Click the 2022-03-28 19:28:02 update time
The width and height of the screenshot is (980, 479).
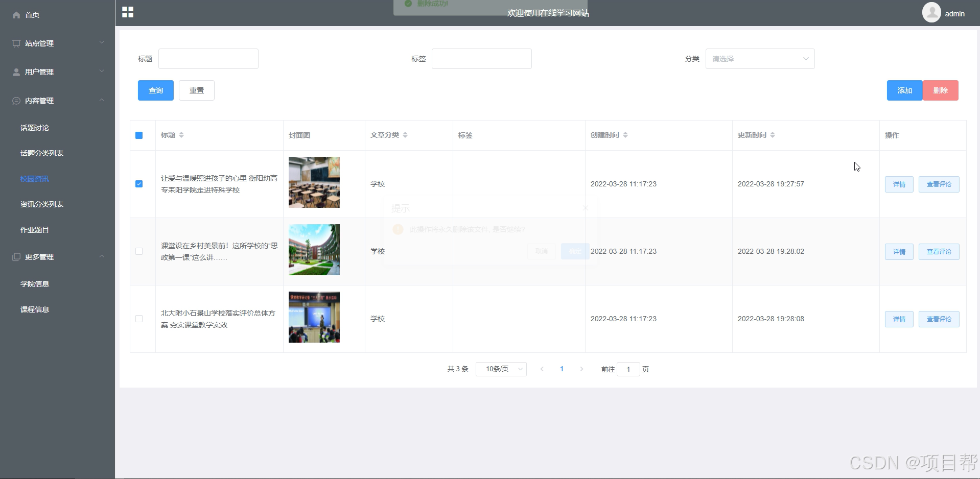771,251
